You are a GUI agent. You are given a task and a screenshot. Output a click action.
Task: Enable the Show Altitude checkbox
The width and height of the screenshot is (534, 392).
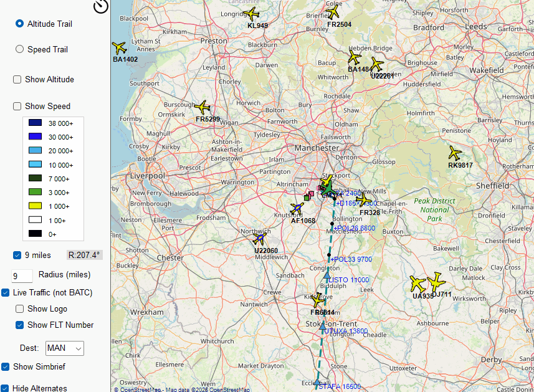[17, 80]
